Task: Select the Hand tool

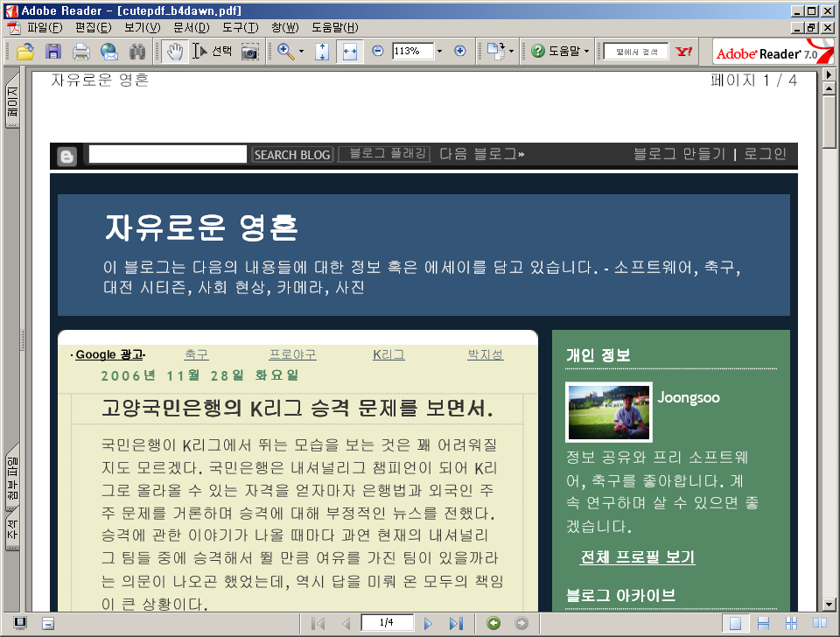Action: (x=175, y=52)
